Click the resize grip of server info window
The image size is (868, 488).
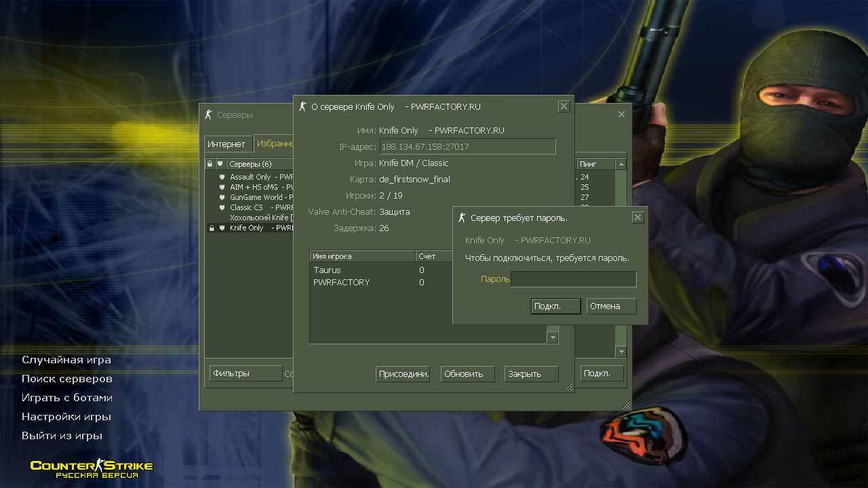click(x=569, y=387)
